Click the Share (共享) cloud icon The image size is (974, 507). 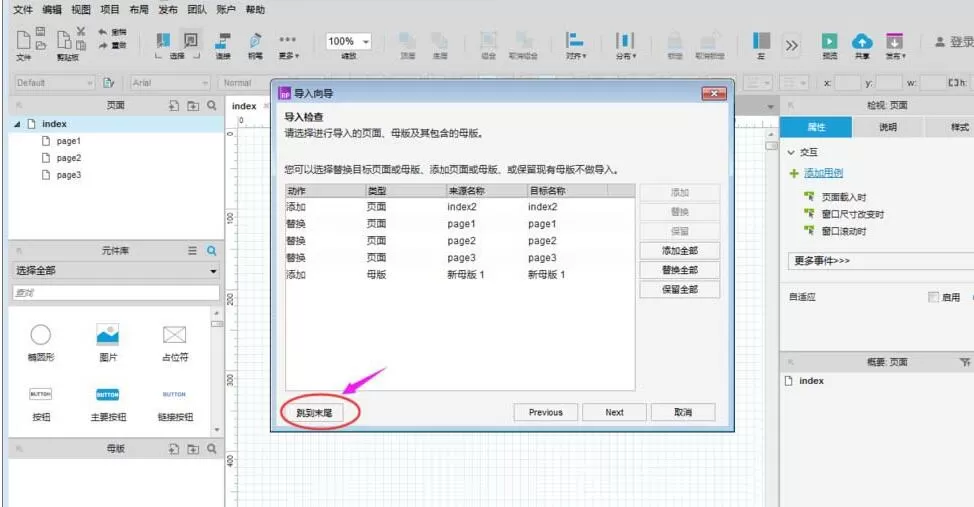[x=862, y=41]
